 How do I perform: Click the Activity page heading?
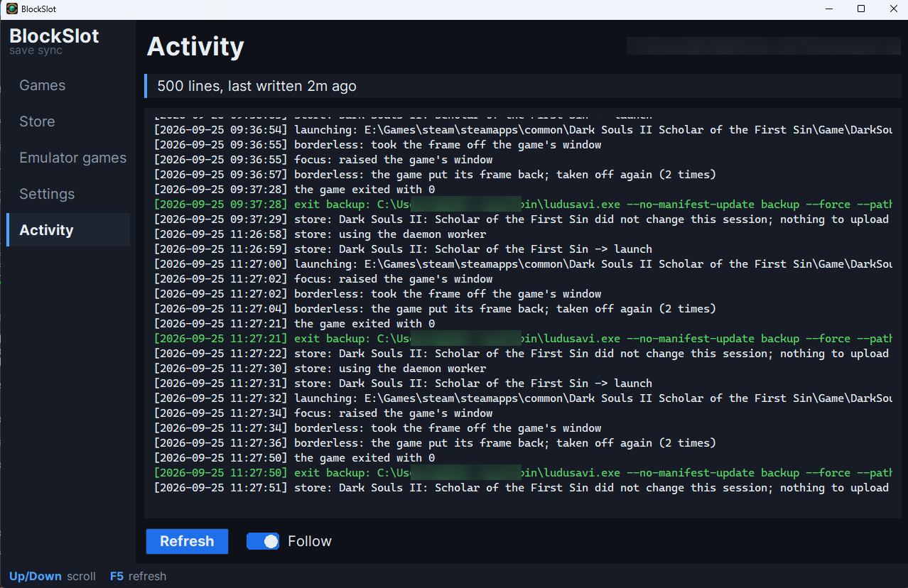[195, 47]
